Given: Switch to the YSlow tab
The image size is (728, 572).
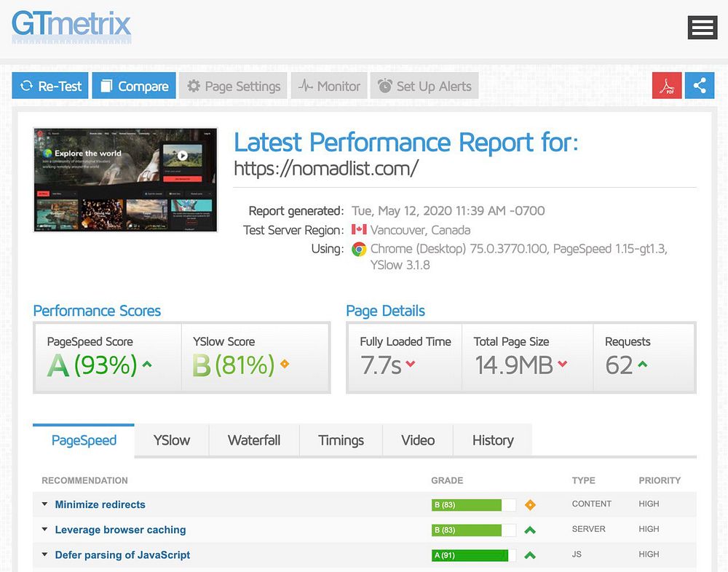Looking at the screenshot, I should (x=172, y=440).
